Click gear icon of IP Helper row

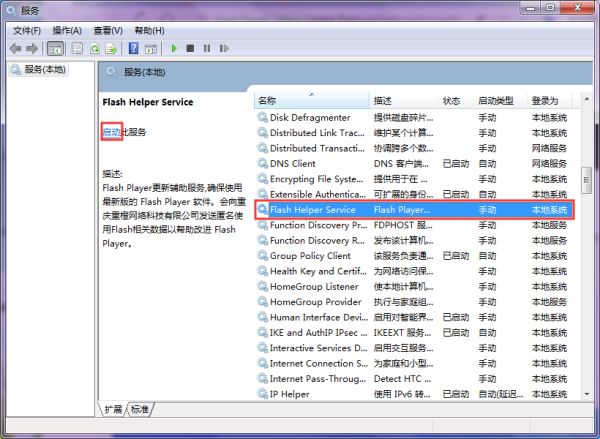262,394
